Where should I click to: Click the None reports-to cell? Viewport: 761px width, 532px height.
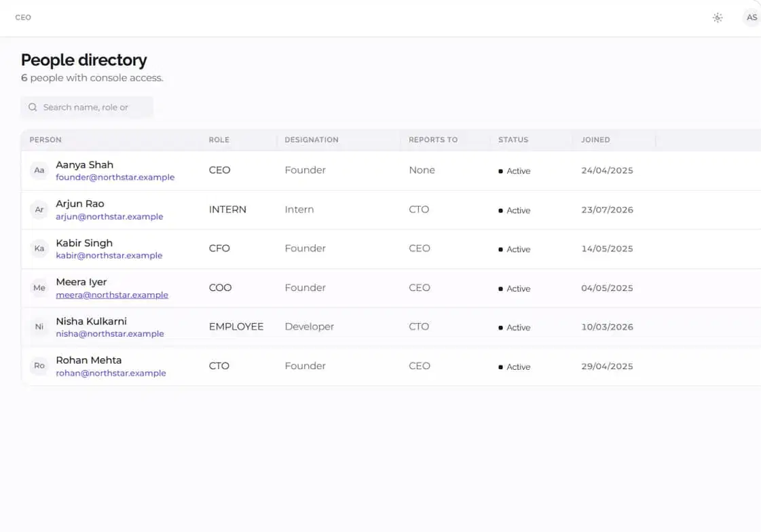coord(422,170)
